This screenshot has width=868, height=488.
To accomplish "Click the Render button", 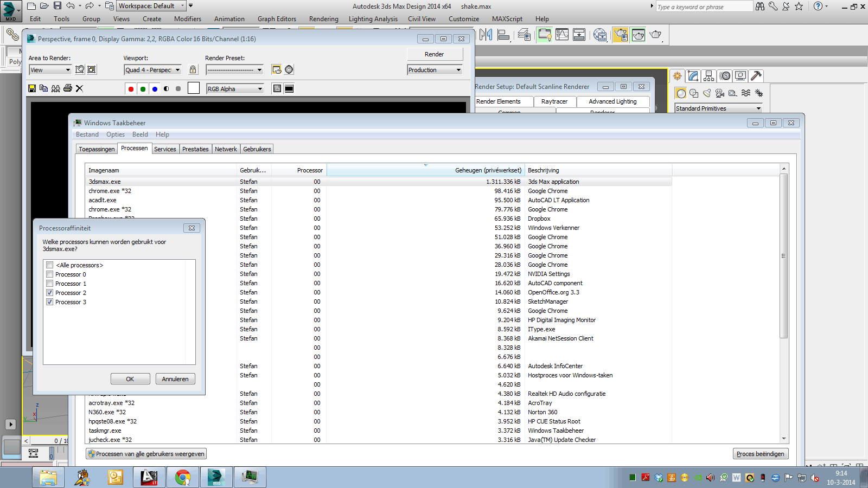I will tap(435, 54).
